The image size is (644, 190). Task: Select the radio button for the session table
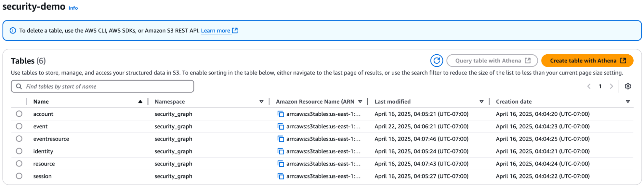pyautogui.click(x=19, y=176)
